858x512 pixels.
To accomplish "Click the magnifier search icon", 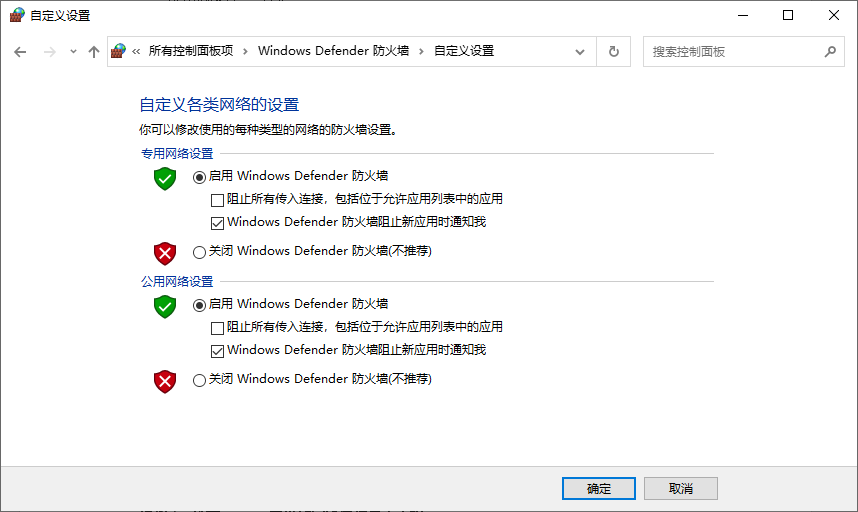I will [830, 51].
